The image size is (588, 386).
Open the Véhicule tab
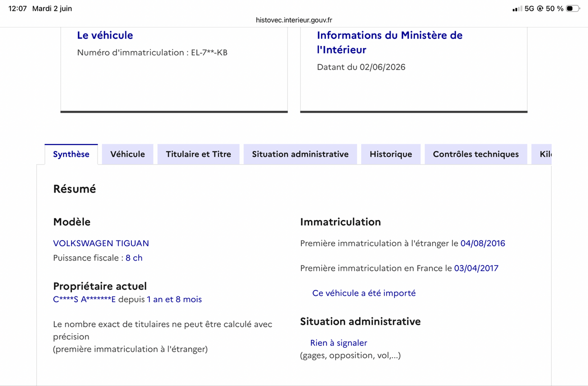tap(127, 154)
